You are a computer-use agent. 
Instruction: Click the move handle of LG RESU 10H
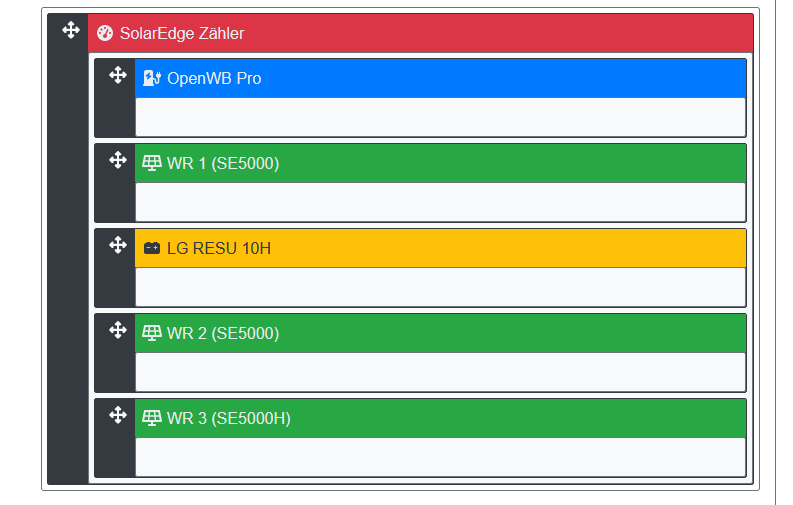coord(118,245)
